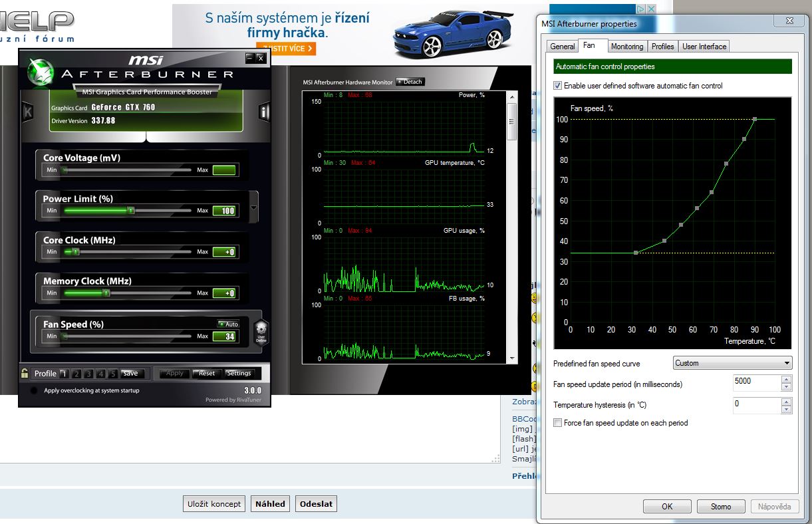Select profile slot 5
Viewport: 812px width, 524px height.
coord(113,374)
